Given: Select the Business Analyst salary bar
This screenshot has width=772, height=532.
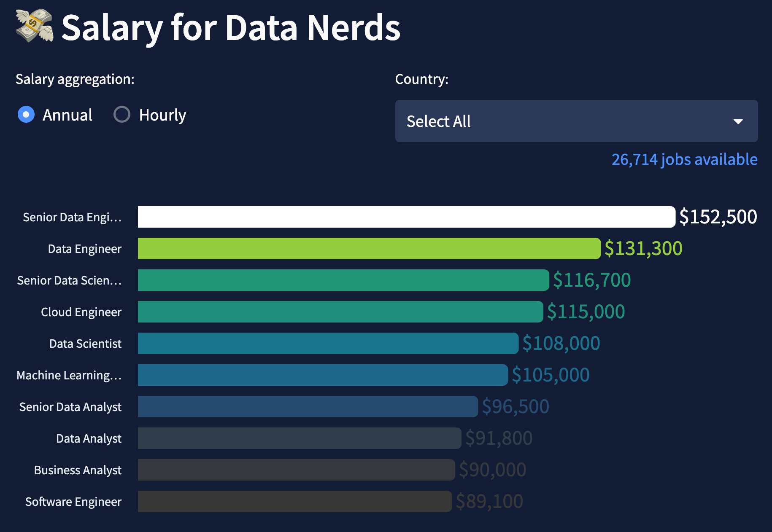Looking at the screenshot, I should click(296, 470).
